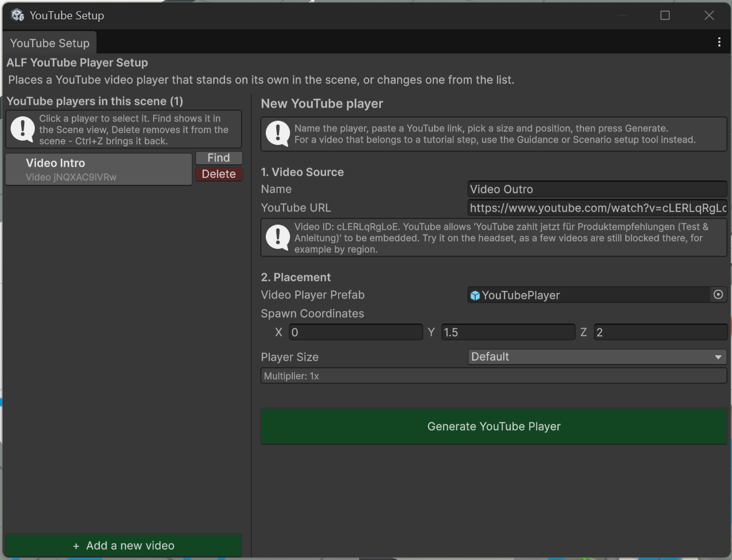Click the Z spawn coordinate field
The width and height of the screenshot is (732, 560).
point(660,332)
